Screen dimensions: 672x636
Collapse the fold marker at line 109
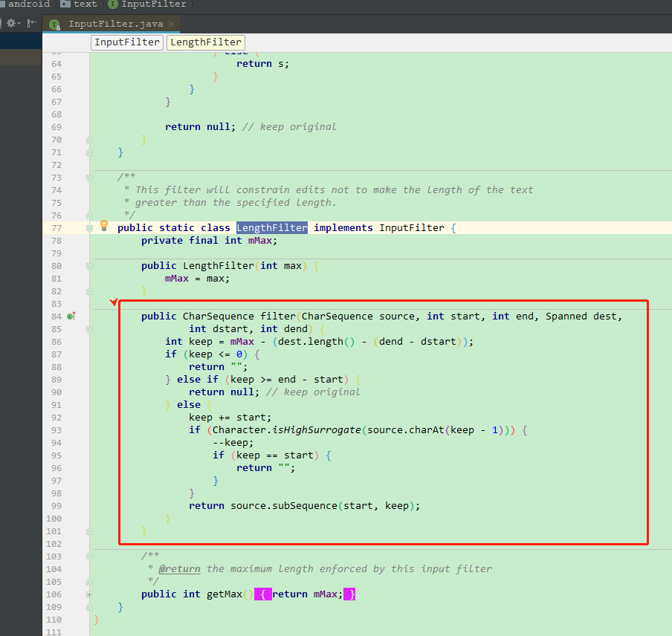tap(89, 607)
